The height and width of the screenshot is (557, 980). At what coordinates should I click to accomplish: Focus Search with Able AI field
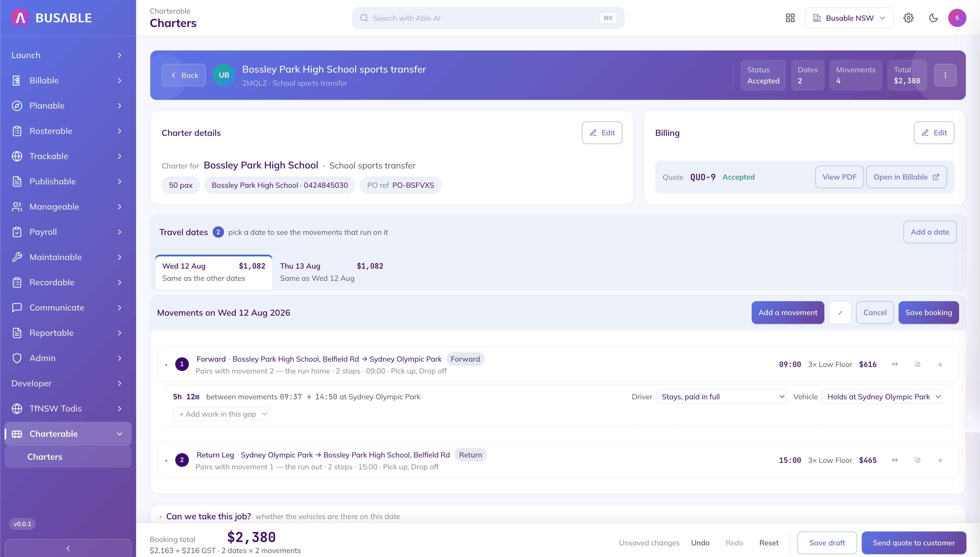tap(488, 18)
